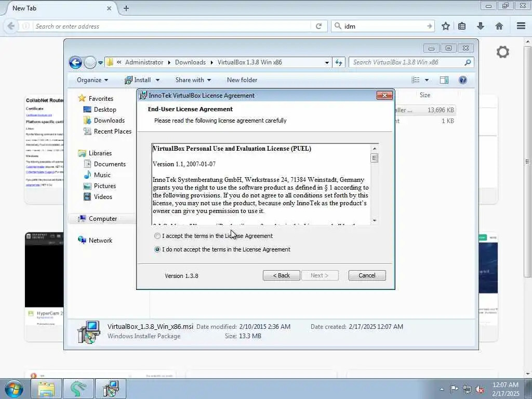The image size is (532, 399).
Task: Expand the address bar history dropdown
Action: 327,62
